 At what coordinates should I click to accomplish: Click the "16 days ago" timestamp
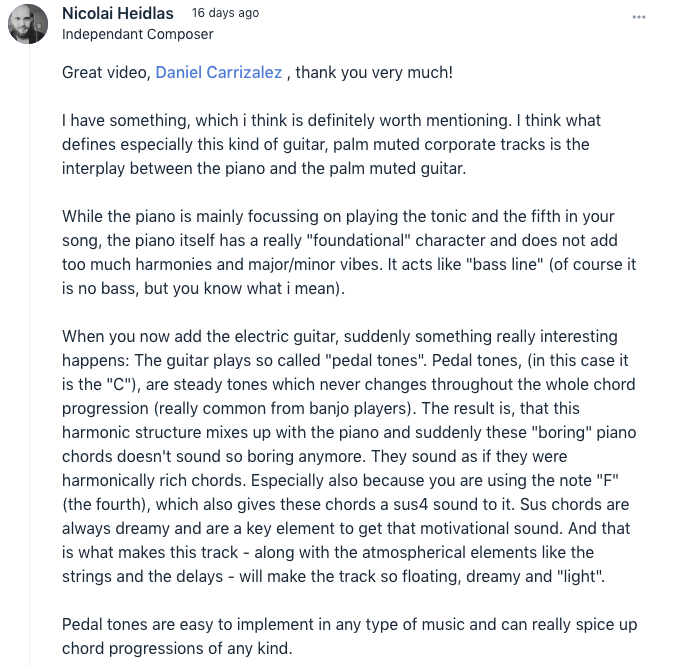(x=225, y=13)
